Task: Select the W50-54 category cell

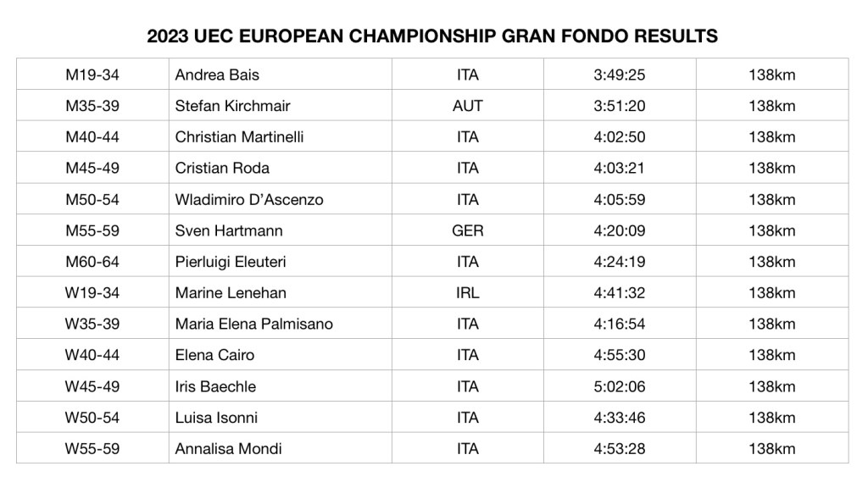Action: [x=92, y=418]
